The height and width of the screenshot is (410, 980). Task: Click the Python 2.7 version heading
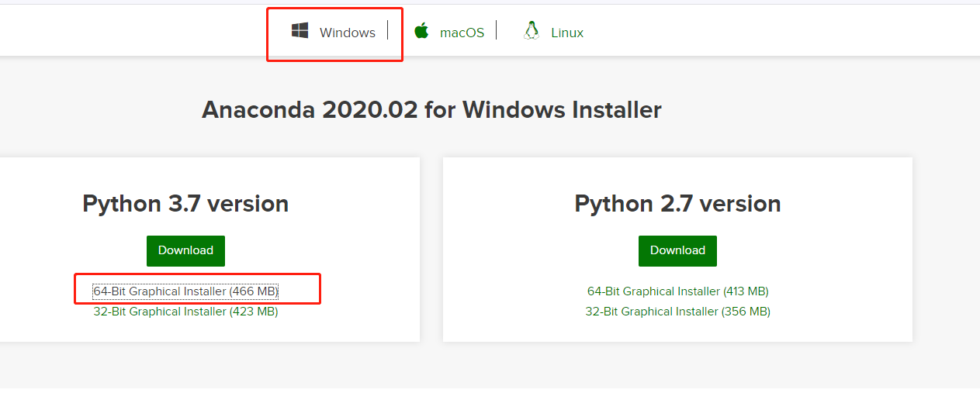677,204
